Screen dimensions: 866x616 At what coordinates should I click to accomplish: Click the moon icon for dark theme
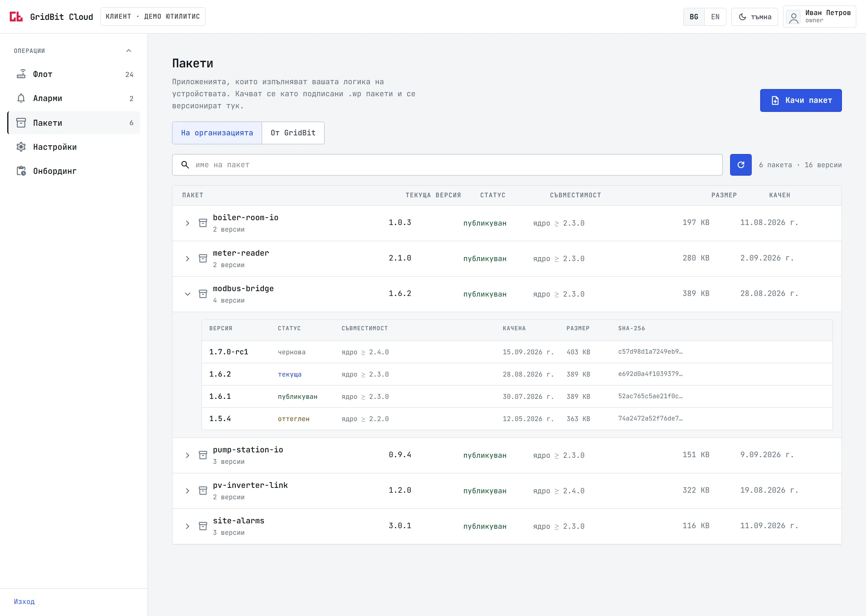(742, 17)
